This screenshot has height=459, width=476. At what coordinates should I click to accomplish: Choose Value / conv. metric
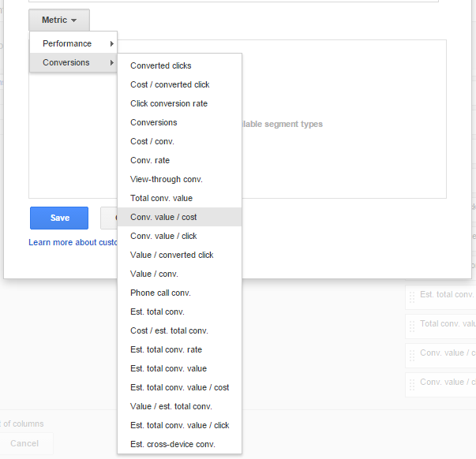[179, 274]
